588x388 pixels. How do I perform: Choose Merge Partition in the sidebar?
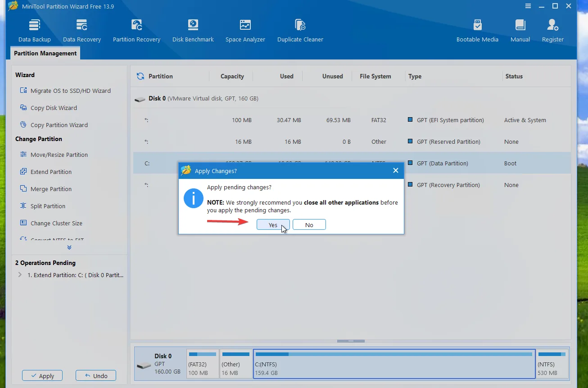click(46, 189)
